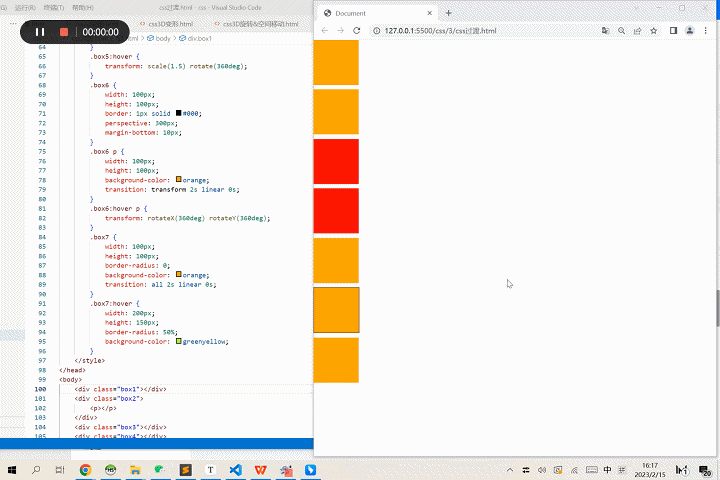Close the Document tab

coord(430,13)
